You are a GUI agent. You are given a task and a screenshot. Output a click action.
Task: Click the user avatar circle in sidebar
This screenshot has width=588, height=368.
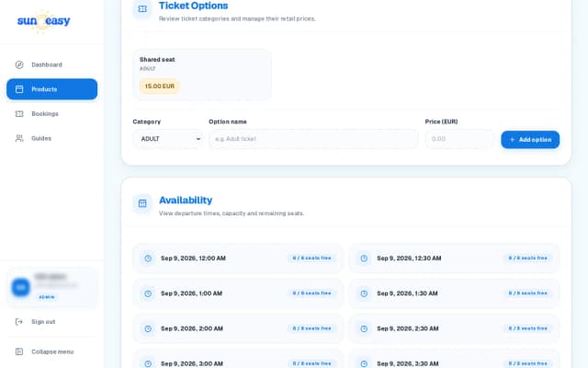pyautogui.click(x=20, y=287)
